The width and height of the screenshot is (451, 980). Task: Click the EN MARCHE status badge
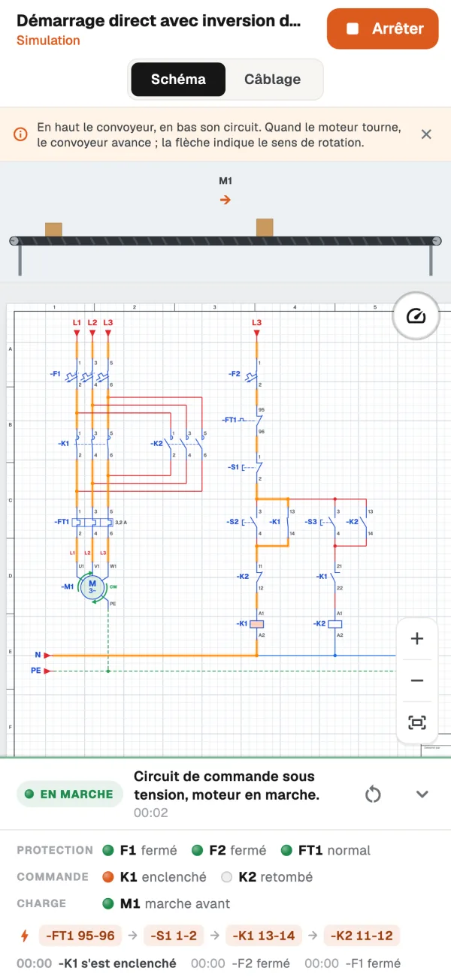tap(69, 794)
